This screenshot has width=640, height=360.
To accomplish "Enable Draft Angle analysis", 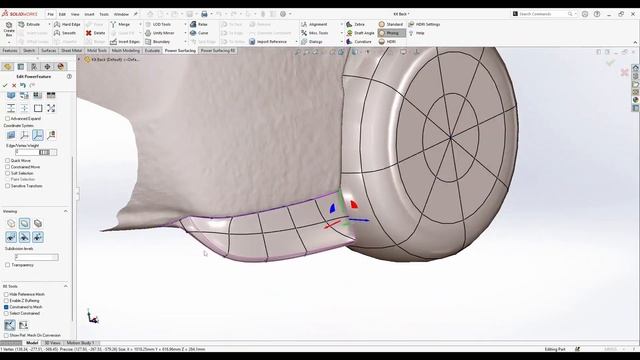I will click(360, 33).
